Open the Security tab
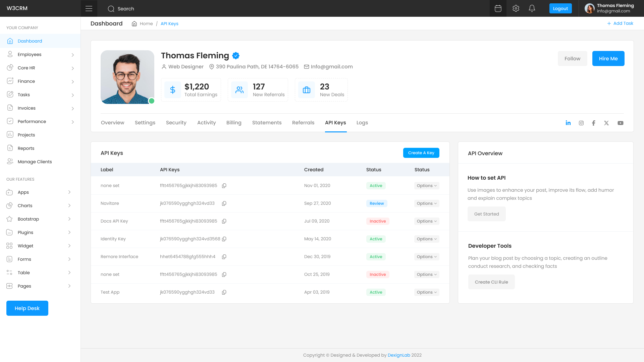Image resolution: width=644 pixels, height=362 pixels. [x=176, y=123]
